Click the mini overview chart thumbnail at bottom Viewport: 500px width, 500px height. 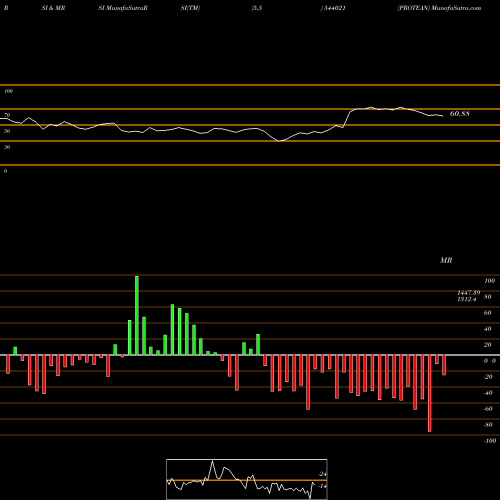pos(247,479)
